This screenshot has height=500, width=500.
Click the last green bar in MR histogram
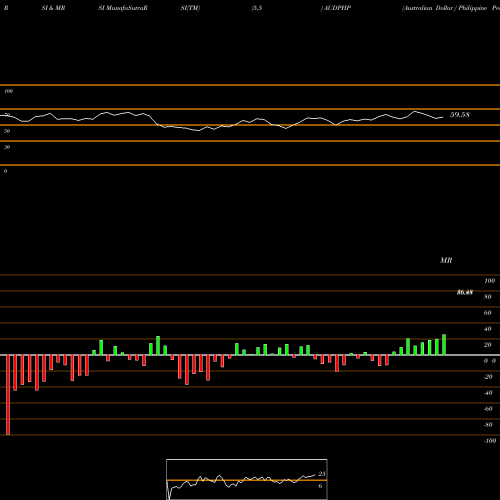(x=444, y=345)
